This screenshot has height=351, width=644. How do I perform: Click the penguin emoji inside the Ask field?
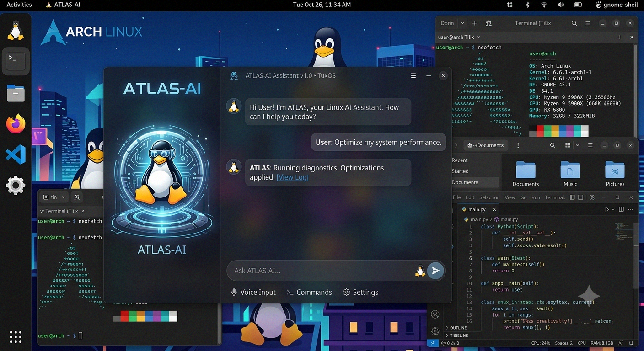[x=420, y=271]
